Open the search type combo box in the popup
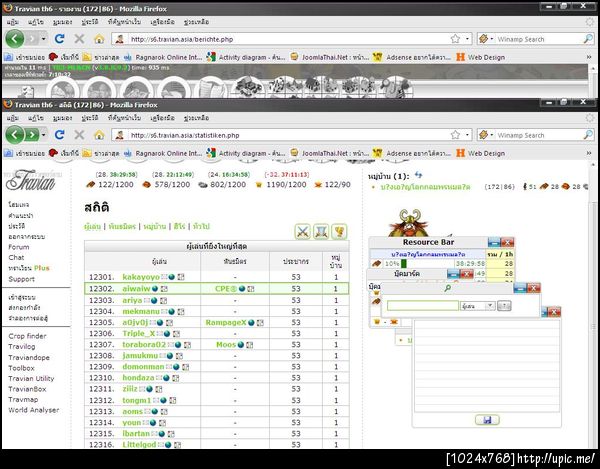This screenshot has height=469, width=600. pos(478,306)
